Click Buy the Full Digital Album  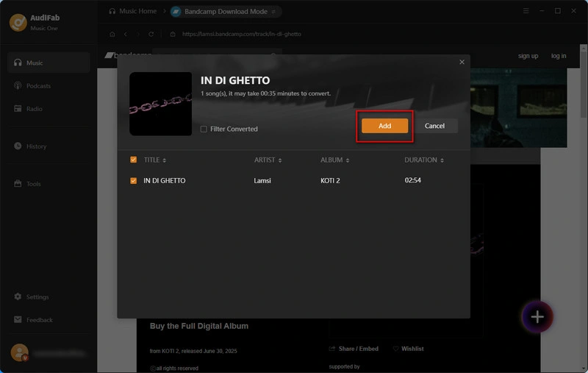(198, 326)
